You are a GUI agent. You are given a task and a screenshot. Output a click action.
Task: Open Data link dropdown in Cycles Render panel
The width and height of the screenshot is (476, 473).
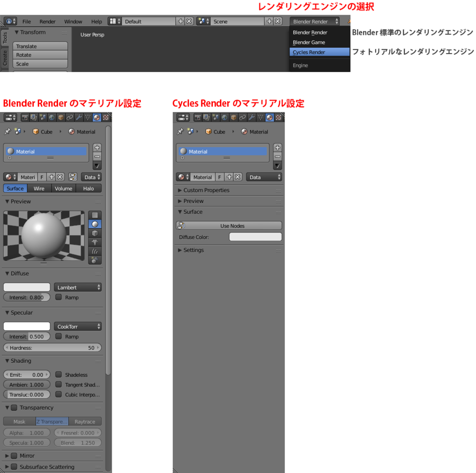[x=264, y=177]
